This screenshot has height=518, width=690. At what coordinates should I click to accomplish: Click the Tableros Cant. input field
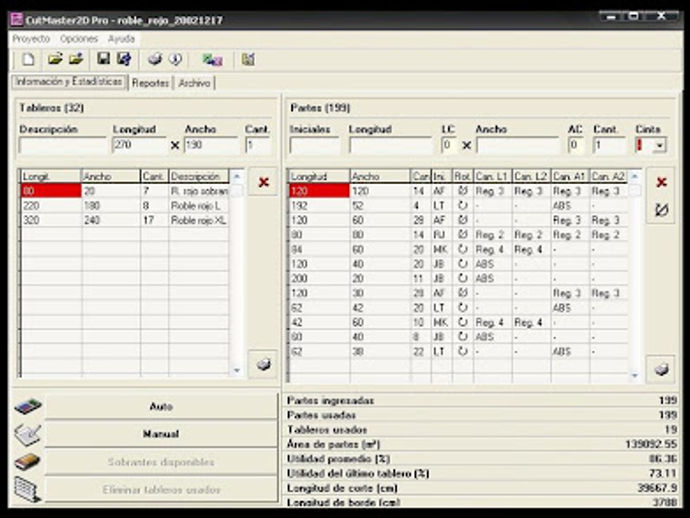[x=257, y=145]
